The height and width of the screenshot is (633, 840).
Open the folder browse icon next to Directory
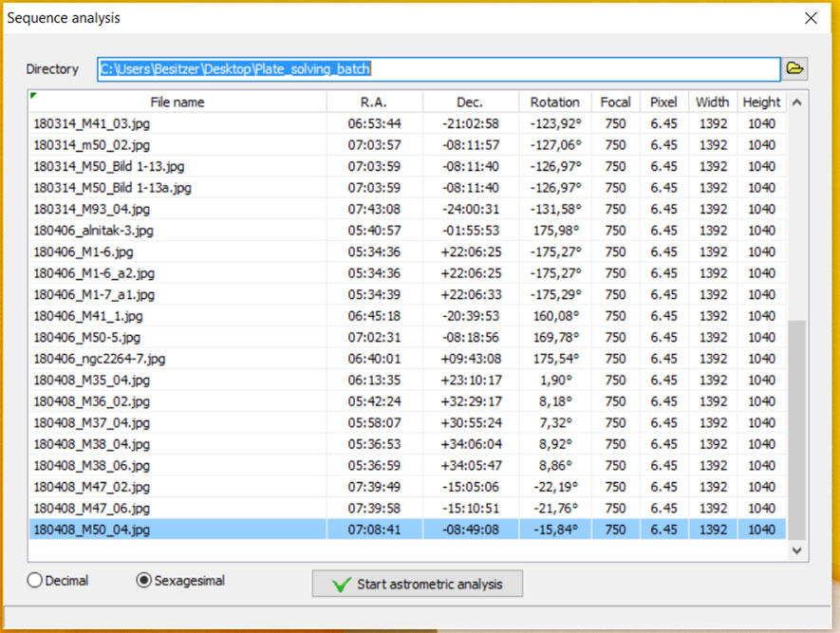pos(794,68)
